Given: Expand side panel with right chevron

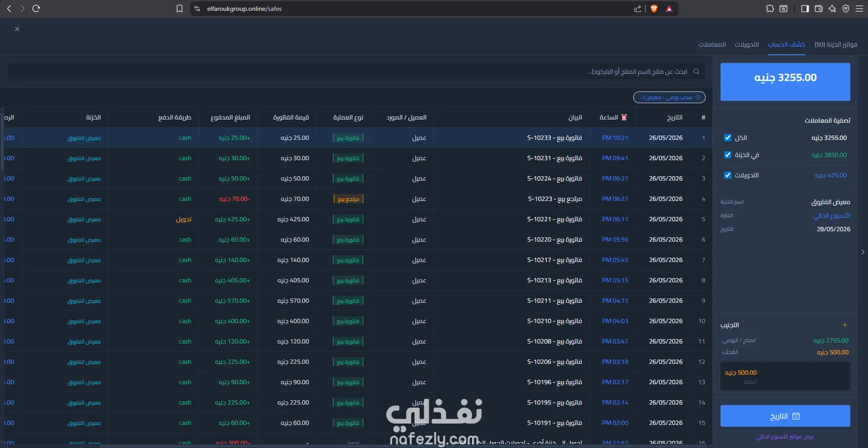Looking at the screenshot, I should coord(863,252).
